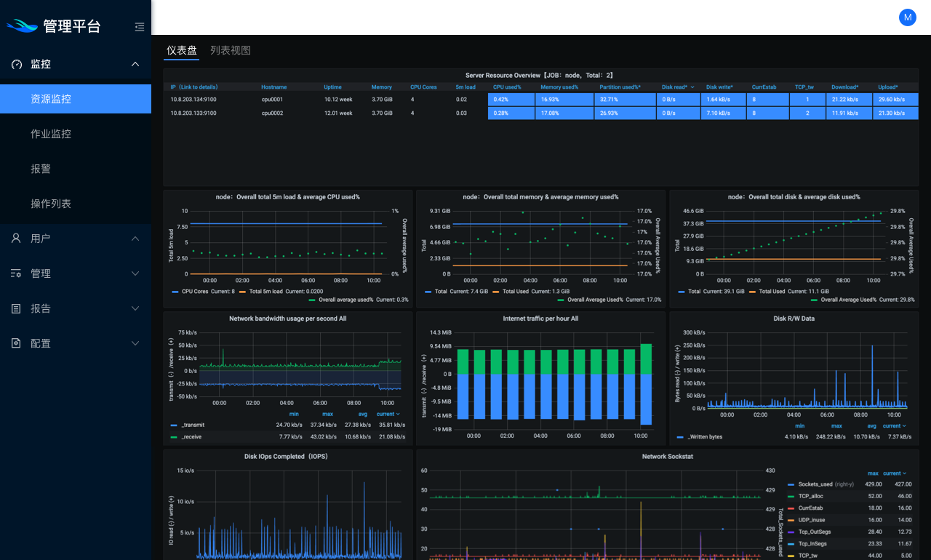The height and width of the screenshot is (560, 931).
Task: Expand the 管理 menu chevron
Action: click(x=135, y=273)
